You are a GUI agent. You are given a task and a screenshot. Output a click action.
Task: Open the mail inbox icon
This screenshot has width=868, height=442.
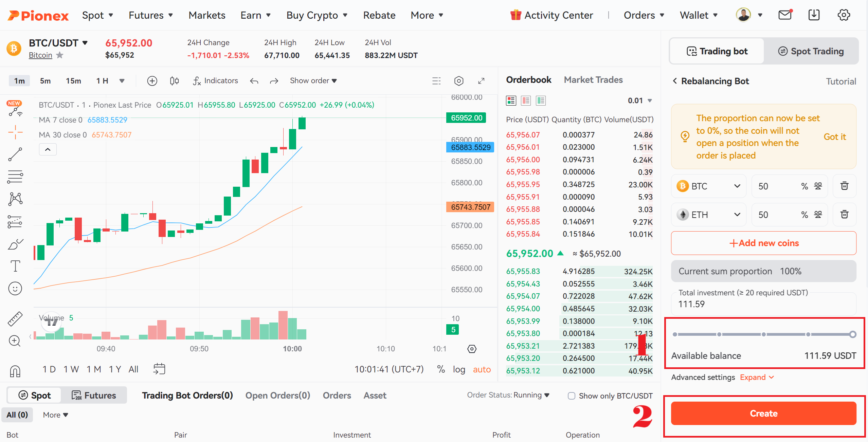(785, 15)
